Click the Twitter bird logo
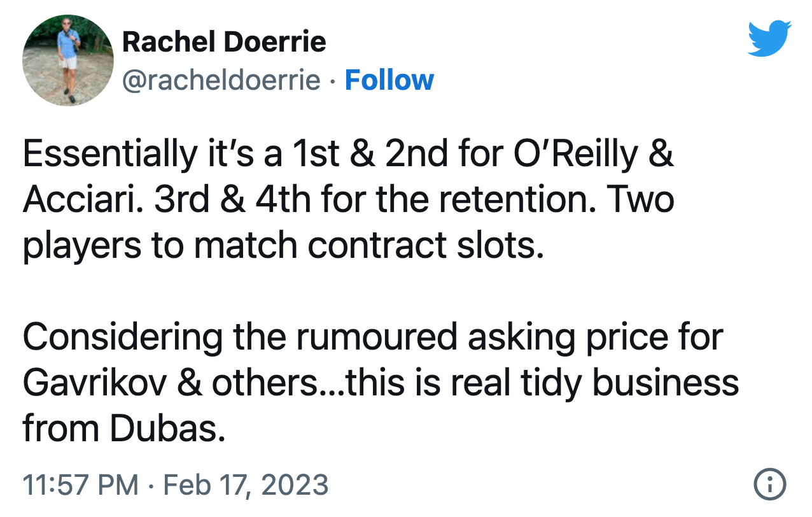The image size is (812, 517). click(x=769, y=39)
